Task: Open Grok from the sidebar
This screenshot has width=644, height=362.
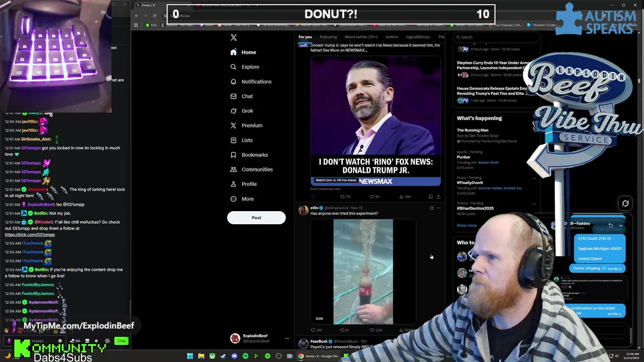Action: 242,111
